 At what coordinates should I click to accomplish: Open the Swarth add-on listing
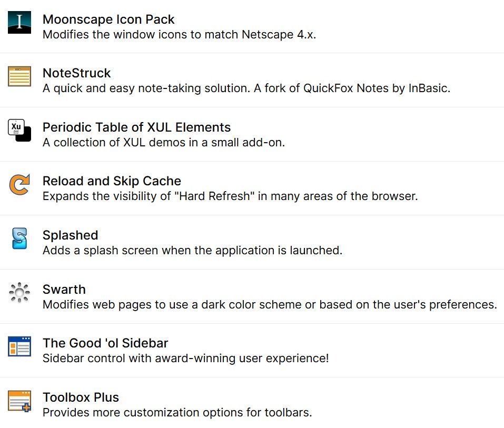[x=64, y=289]
